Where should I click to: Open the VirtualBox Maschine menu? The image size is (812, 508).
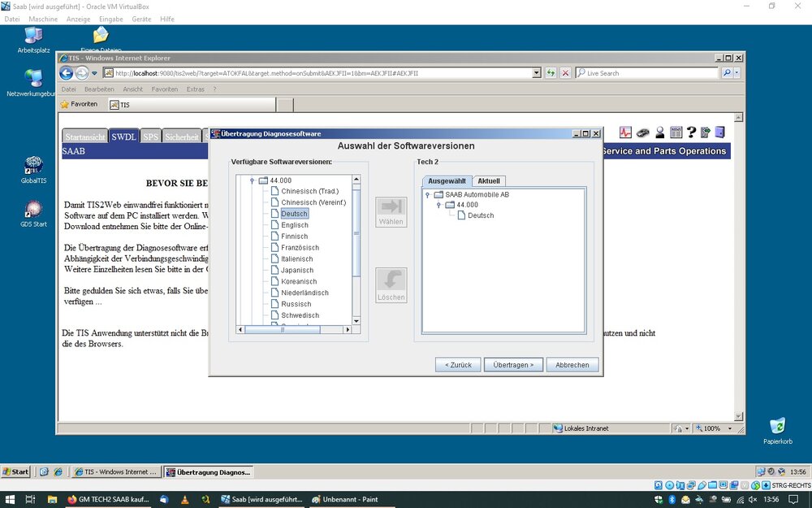(x=43, y=20)
